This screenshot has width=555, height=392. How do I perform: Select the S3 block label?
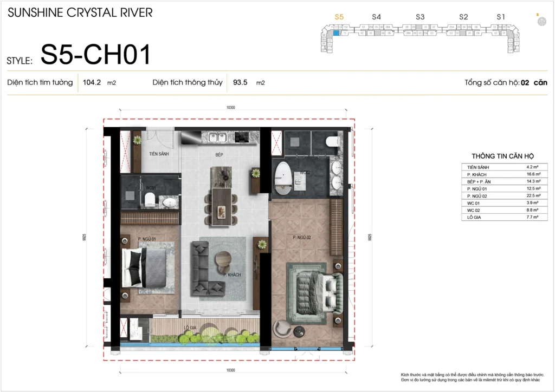point(420,17)
